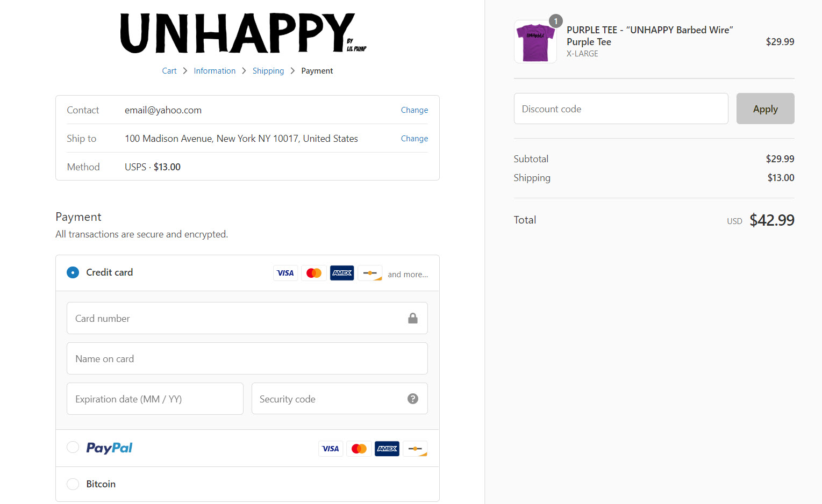The width and height of the screenshot is (822, 504).
Task: Select the PayPal radio button
Action: click(x=73, y=448)
